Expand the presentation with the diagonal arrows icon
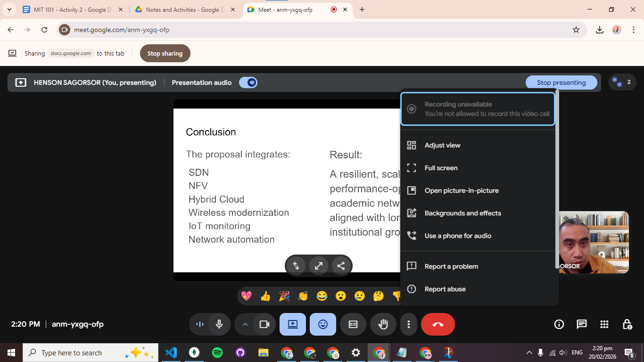This screenshot has width=644, height=362. (x=319, y=266)
